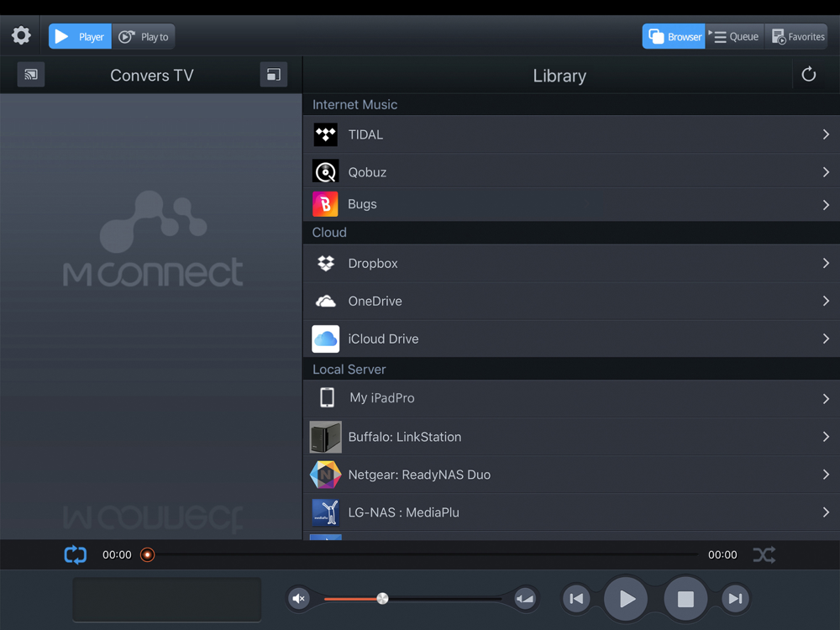This screenshot has width=840, height=630.
Task: Select the OneDrive text label
Action: point(375,301)
